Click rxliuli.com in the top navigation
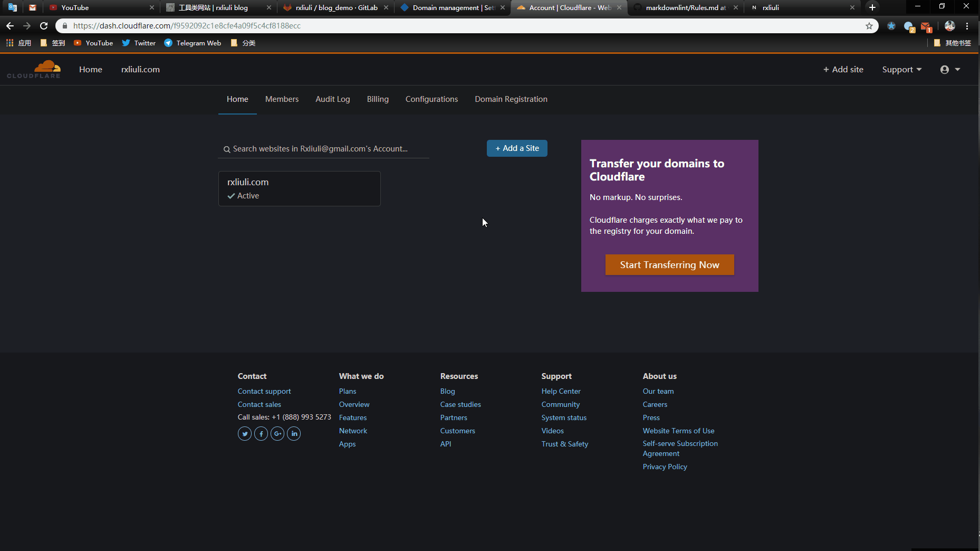The height and width of the screenshot is (551, 980). pyautogui.click(x=140, y=70)
